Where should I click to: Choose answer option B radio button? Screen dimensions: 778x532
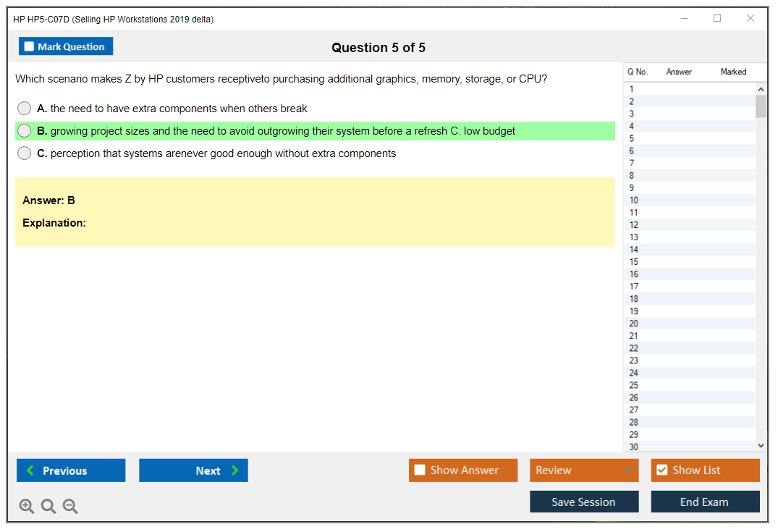click(25, 131)
